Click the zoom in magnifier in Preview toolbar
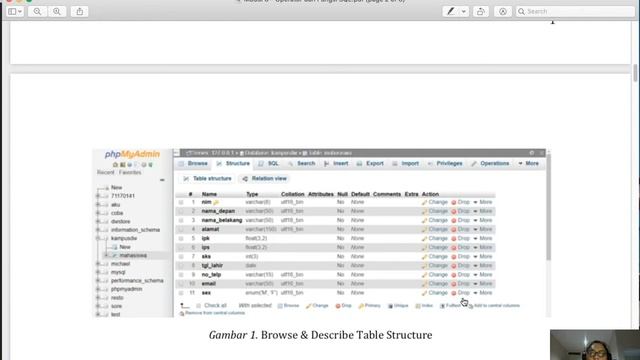 [x=57, y=11]
